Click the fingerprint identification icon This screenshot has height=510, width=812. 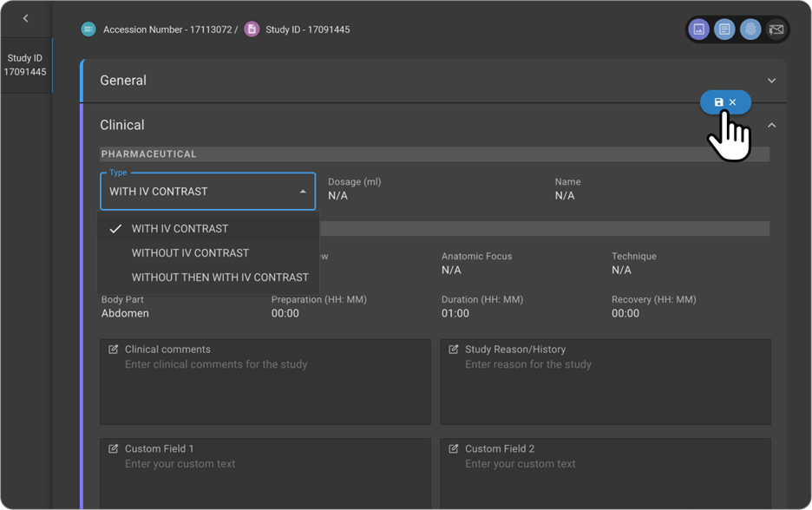click(750, 29)
